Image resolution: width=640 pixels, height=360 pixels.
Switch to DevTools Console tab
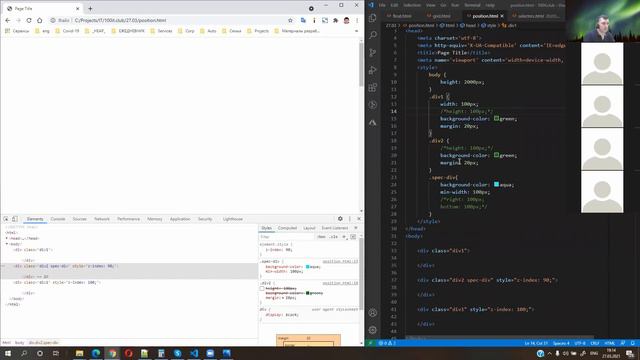(58, 219)
